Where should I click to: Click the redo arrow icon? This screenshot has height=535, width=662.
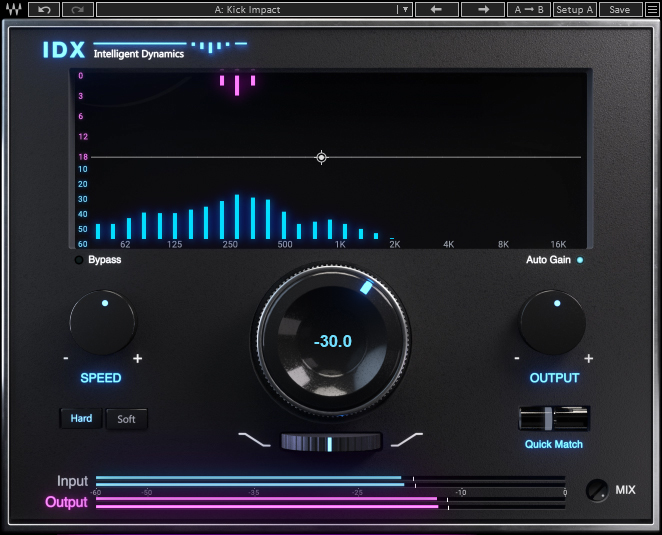77,10
